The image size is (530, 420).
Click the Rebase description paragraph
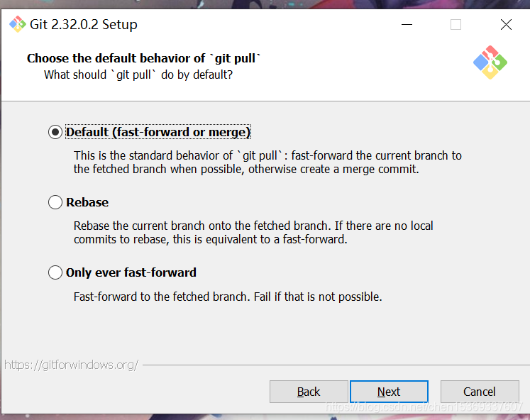[x=253, y=233]
